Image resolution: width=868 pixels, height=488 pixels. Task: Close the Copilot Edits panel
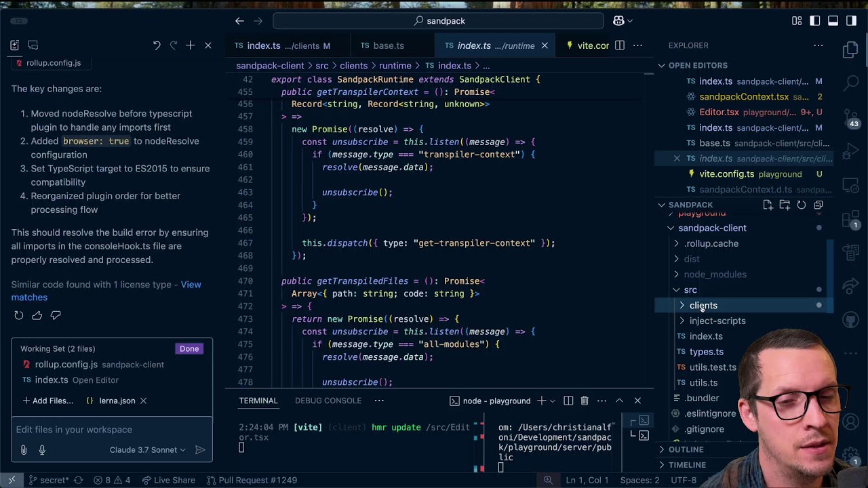tap(208, 45)
